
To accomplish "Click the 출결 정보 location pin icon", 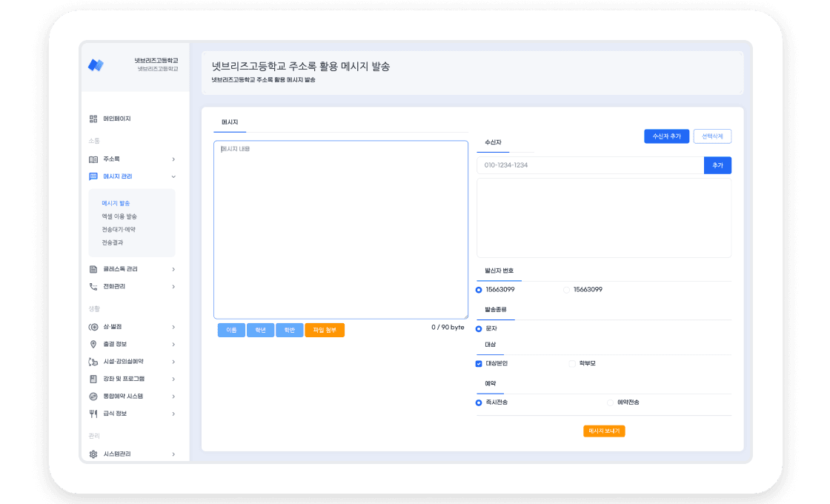I will coord(93,344).
